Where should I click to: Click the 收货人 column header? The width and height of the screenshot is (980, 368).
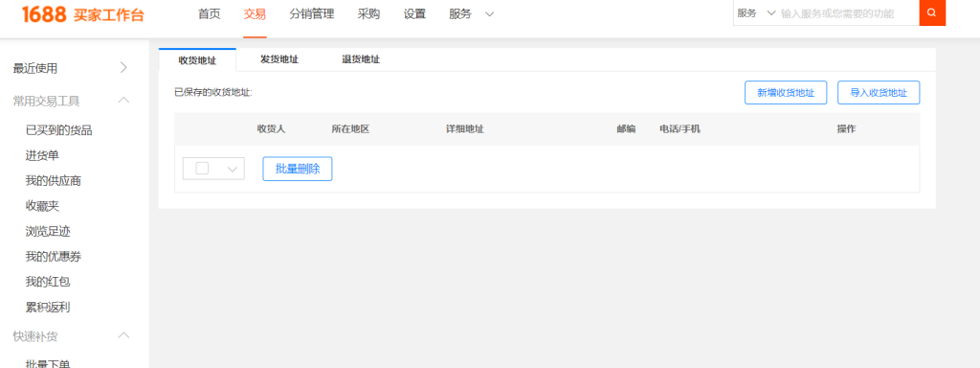(271, 129)
